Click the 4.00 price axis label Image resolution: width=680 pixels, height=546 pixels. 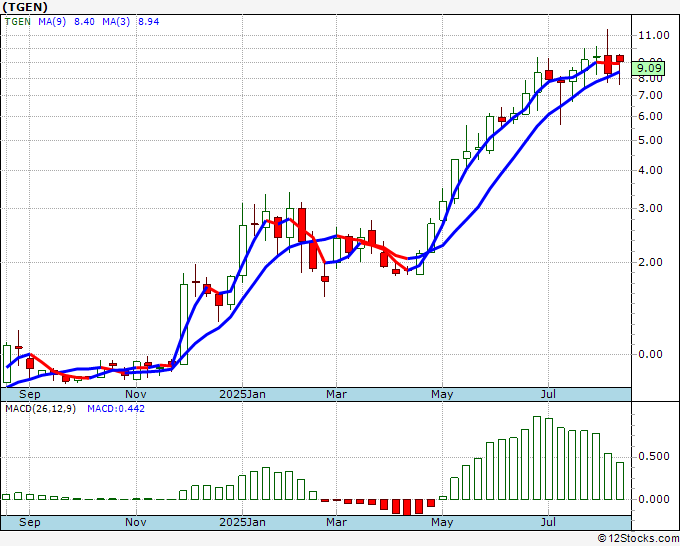tap(650, 170)
